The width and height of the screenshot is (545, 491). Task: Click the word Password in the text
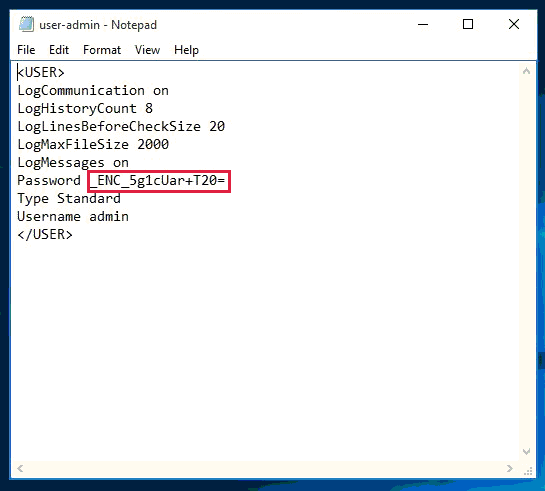point(49,180)
